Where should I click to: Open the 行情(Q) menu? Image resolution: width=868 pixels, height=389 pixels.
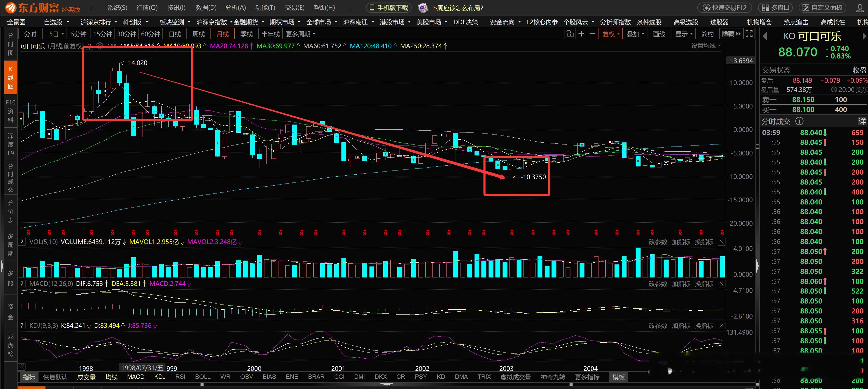pos(147,8)
